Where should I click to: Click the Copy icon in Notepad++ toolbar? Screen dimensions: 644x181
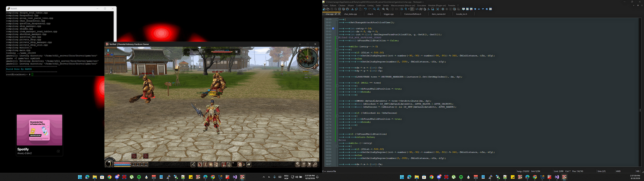pyautogui.click(x=356, y=9)
